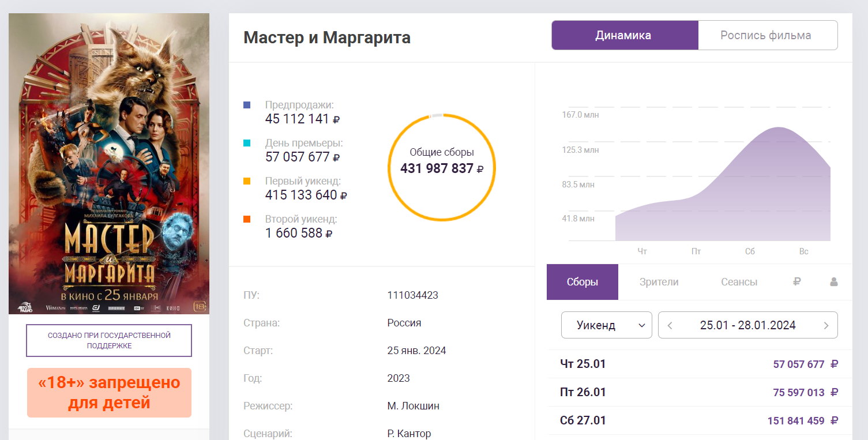Click the total 431 987 837 amount

click(x=442, y=168)
